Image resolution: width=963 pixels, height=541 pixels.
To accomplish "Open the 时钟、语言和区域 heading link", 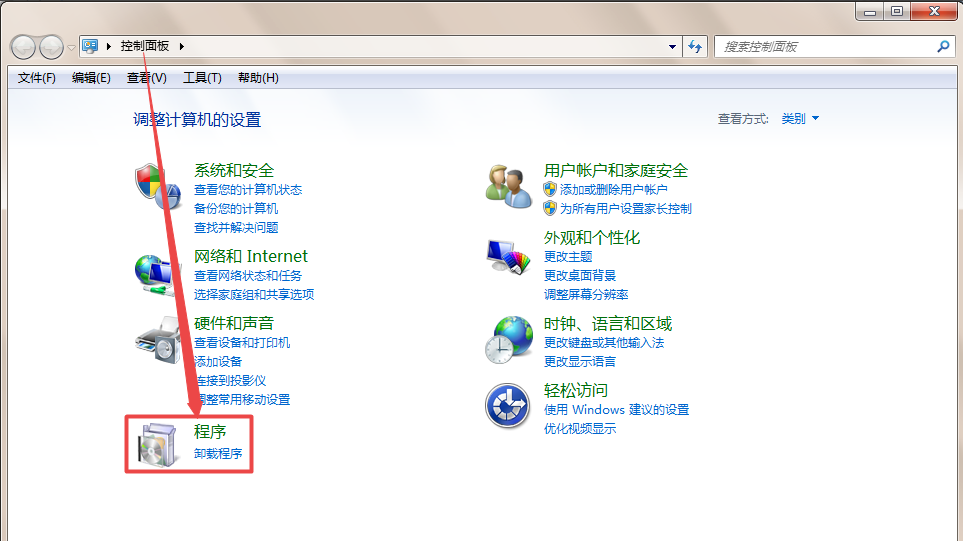I will click(608, 324).
